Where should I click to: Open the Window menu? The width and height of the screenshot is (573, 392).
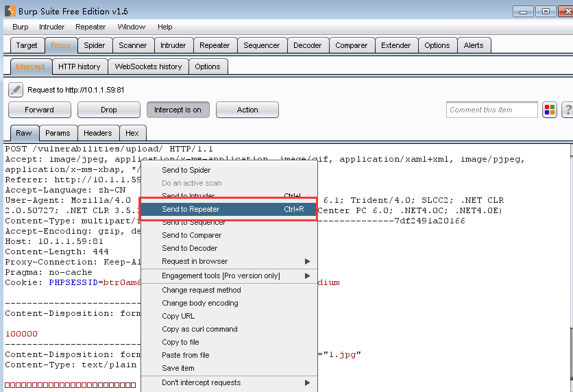132,27
